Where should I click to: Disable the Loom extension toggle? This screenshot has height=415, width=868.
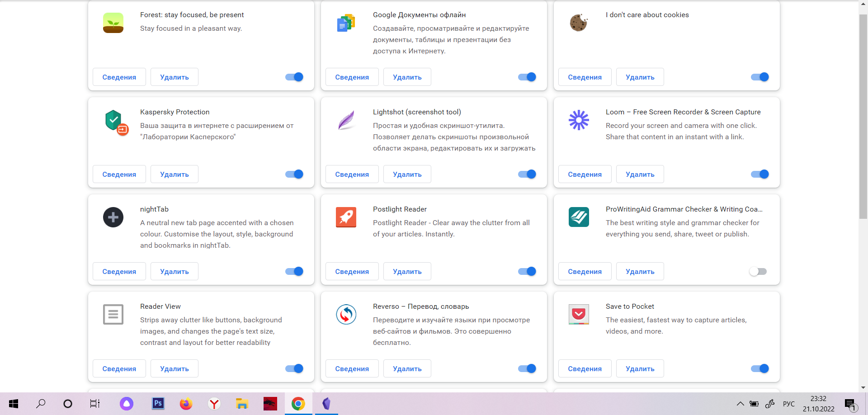760,174
